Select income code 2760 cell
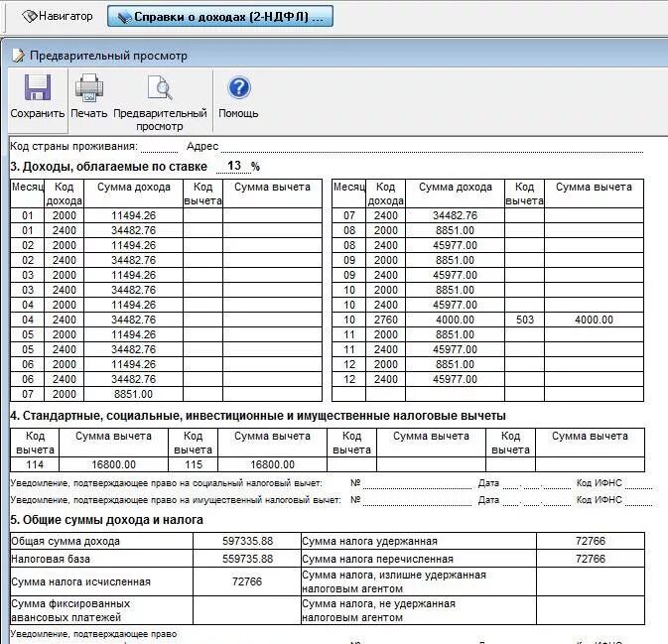Image resolution: width=668 pixels, height=644 pixels. click(x=385, y=320)
